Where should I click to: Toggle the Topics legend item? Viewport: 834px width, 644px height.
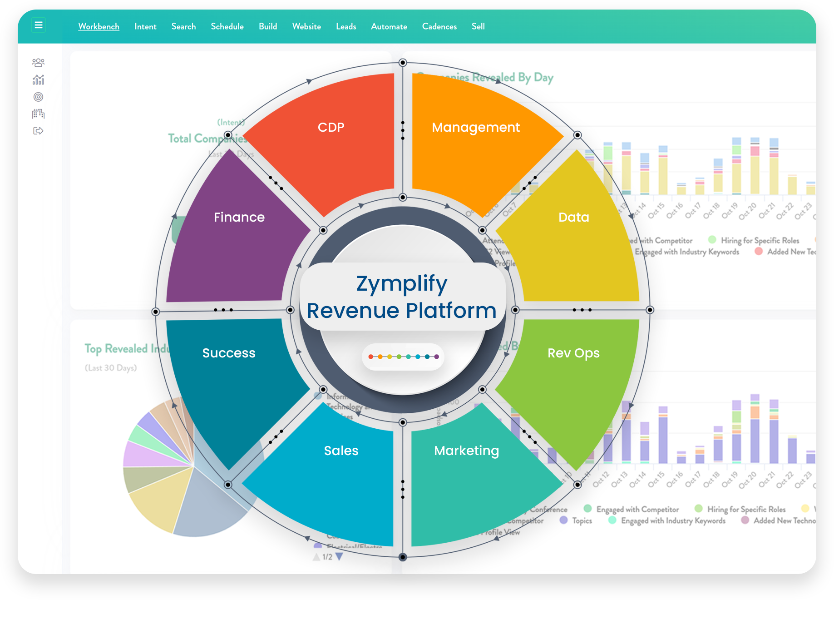pos(576,520)
